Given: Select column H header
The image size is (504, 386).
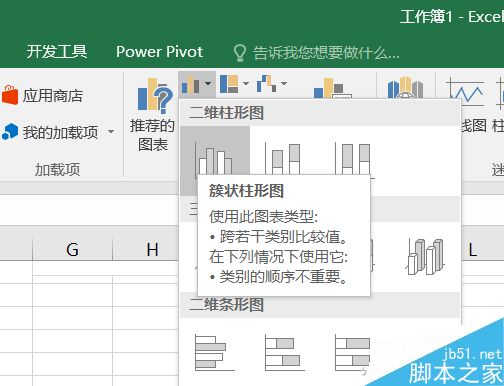Looking at the screenshot, I should 152,249.
